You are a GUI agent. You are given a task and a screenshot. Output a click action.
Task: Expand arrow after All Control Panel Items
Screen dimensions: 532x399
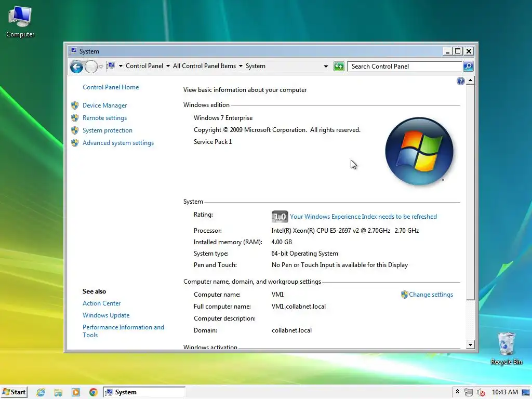(241, 66)
